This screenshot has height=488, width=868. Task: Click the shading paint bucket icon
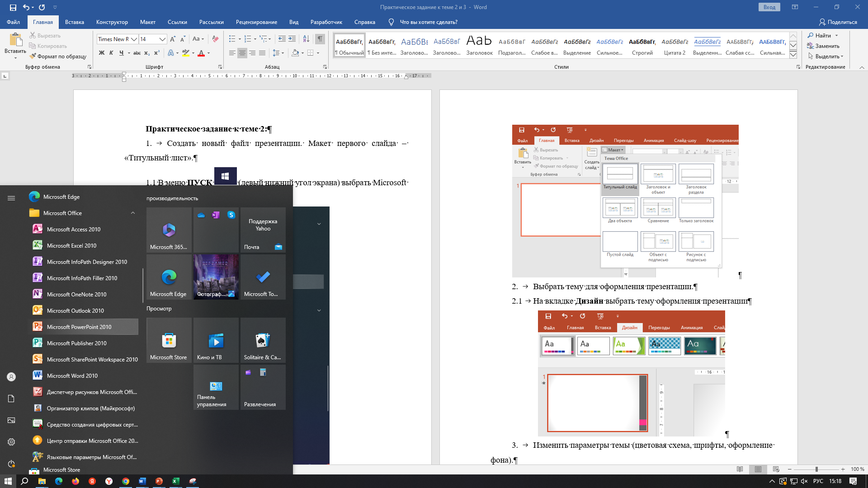click(x=295, y=53)
